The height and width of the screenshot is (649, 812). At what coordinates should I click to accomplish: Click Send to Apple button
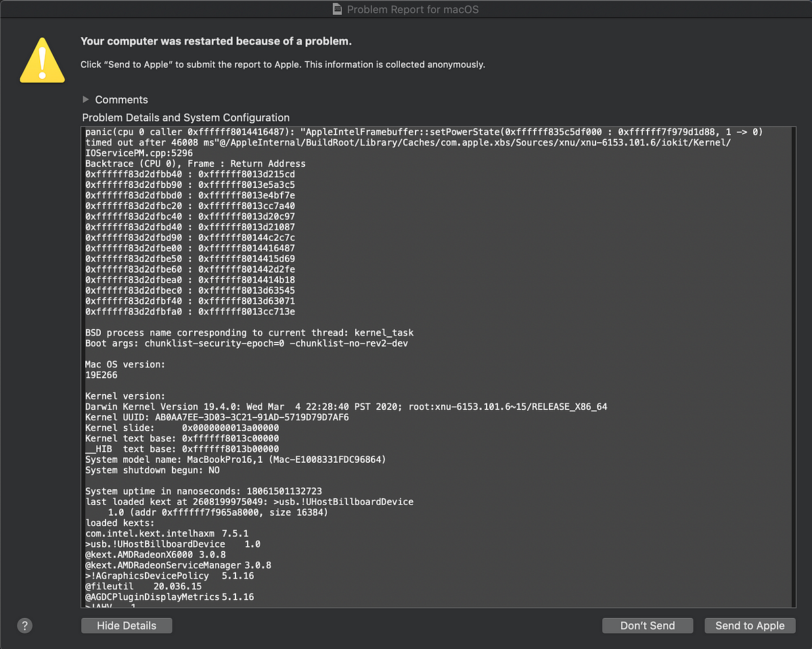pos(750,625)
